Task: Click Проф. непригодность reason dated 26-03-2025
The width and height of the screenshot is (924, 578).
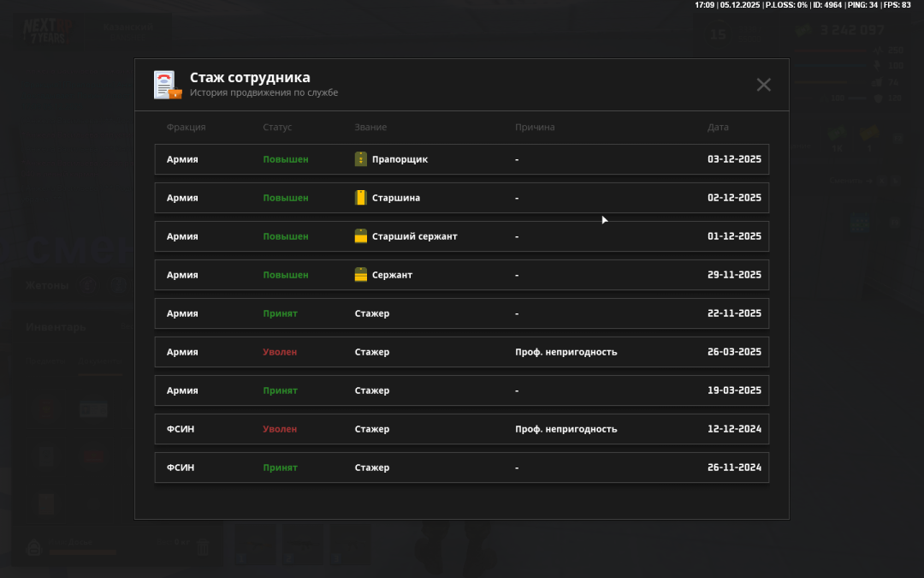Action: click(x=566, y=352)
